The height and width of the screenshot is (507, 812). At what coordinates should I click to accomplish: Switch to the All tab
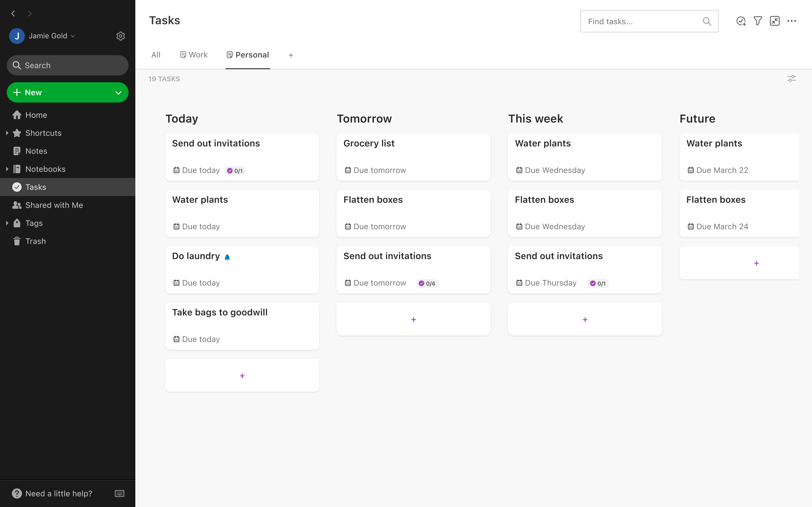pos(156,55)
